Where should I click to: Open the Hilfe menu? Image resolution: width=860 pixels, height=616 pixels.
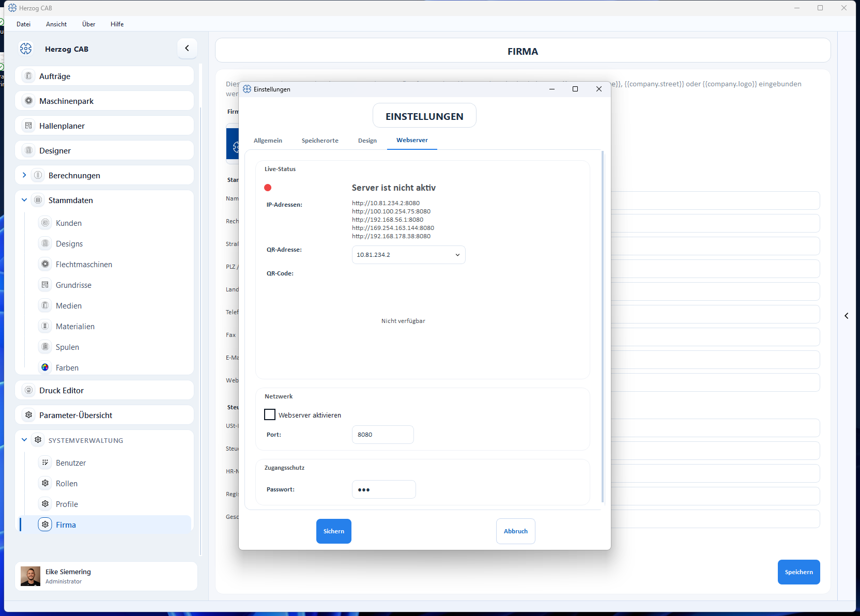(x=117, y=24)
